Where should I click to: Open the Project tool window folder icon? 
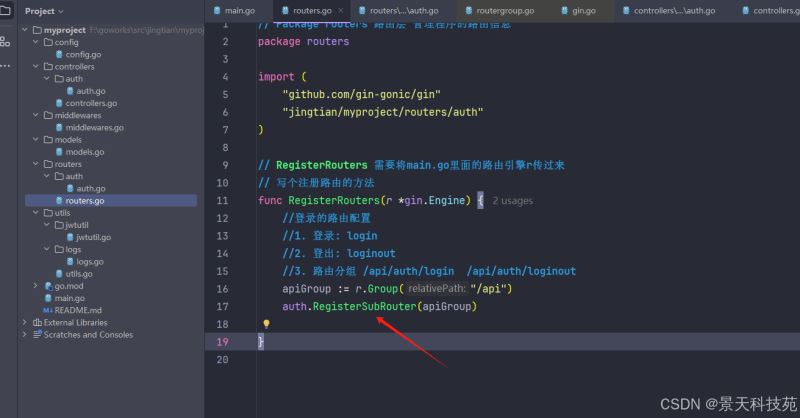[5, 10]
